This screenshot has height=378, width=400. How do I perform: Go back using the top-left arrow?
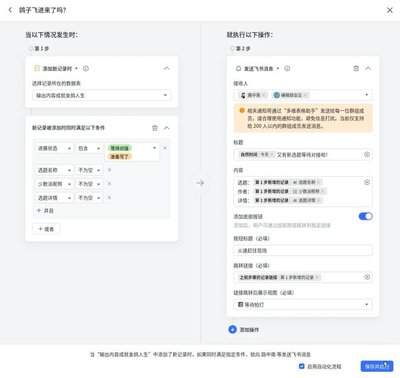10,10
